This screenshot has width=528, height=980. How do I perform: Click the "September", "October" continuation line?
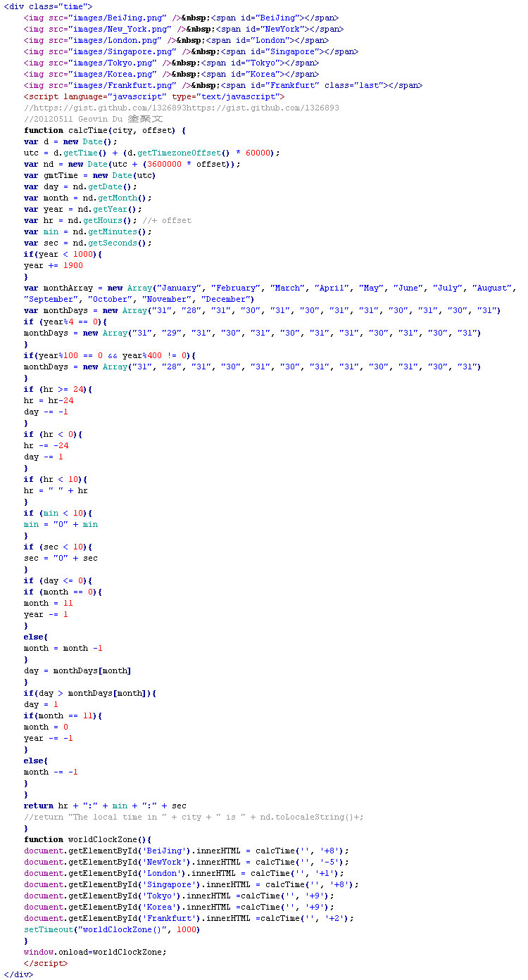pos(139,299)
